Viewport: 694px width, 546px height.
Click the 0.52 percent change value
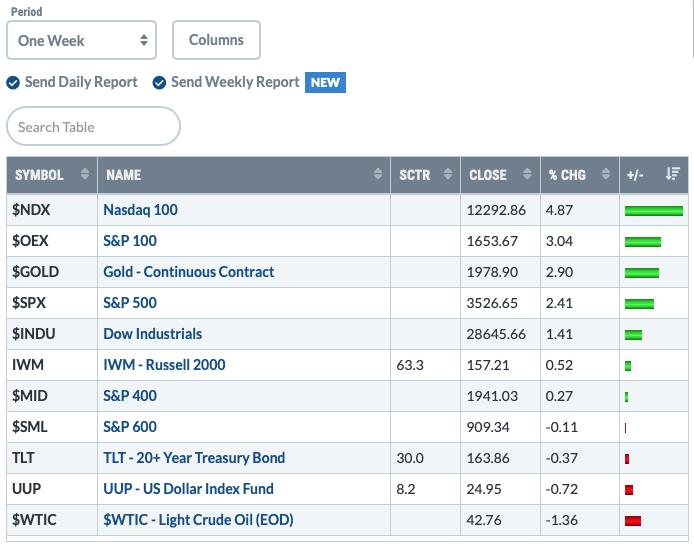point(559,365)
